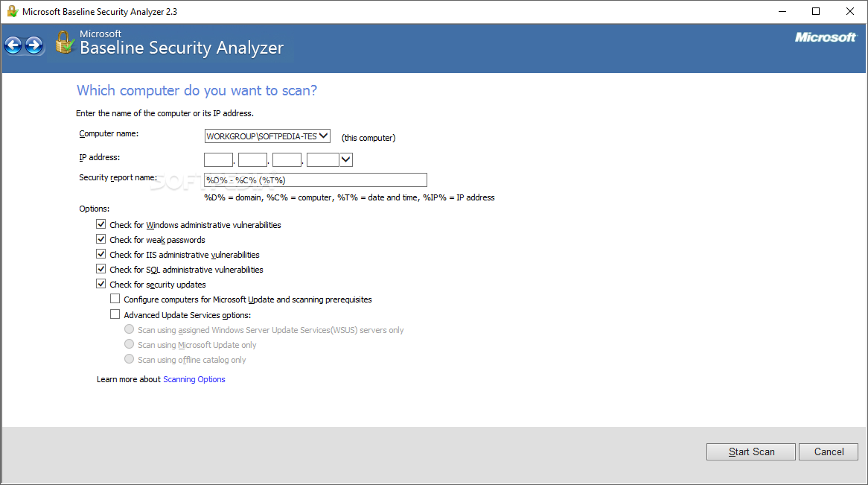The height and width of the screenshot is (485, 868).
Task: Go forward with the right arrow button
Action: 33,45
